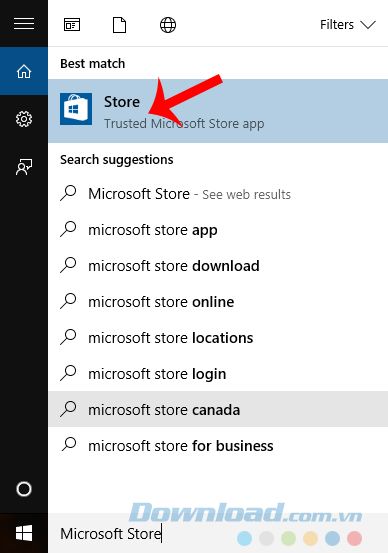This screenshot has width=388, height=553.
Task: Pick the microsoft store online suggestion
Action: [218, 302]
